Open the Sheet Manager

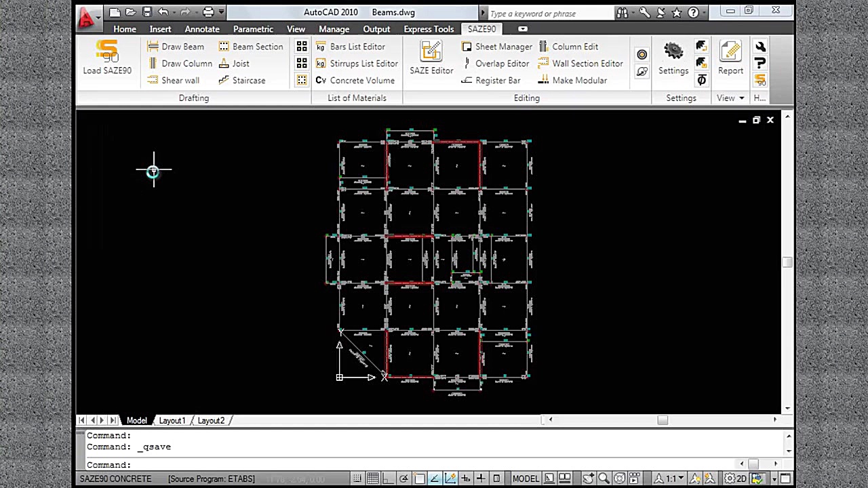pos(496,47)
